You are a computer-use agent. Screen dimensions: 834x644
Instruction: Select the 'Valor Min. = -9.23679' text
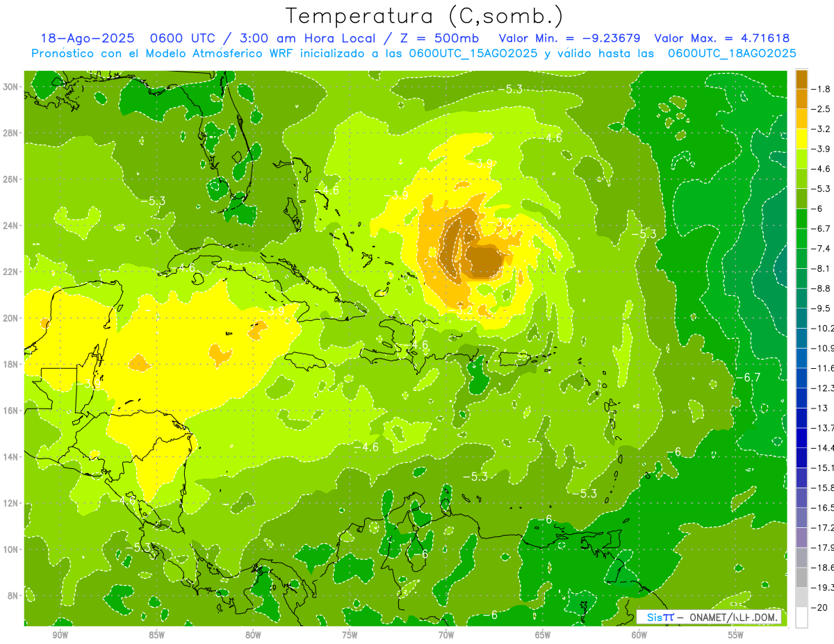point(570,38)
